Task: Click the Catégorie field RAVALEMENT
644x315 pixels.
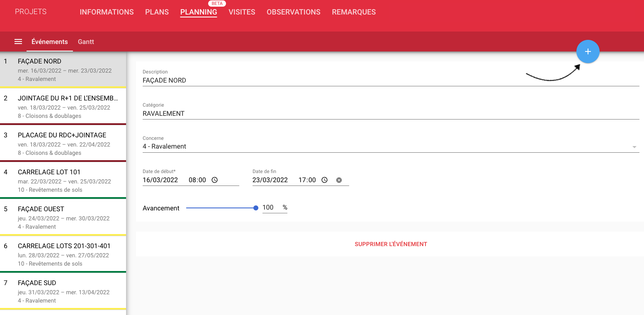Action: coord(390,114)
